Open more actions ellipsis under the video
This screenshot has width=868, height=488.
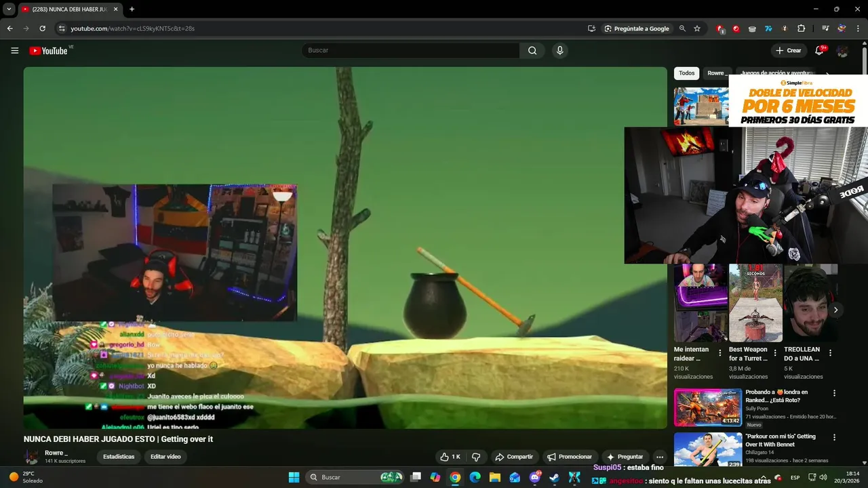pos(659,457)
